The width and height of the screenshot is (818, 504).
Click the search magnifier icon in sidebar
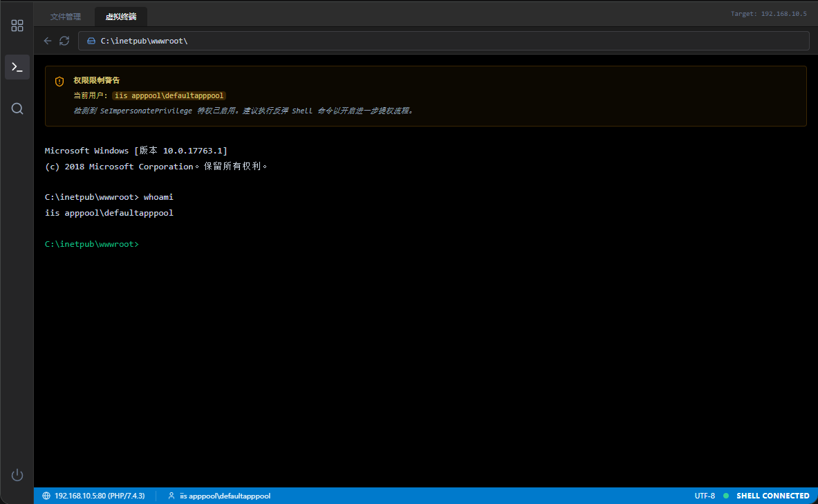coord(17,109)
